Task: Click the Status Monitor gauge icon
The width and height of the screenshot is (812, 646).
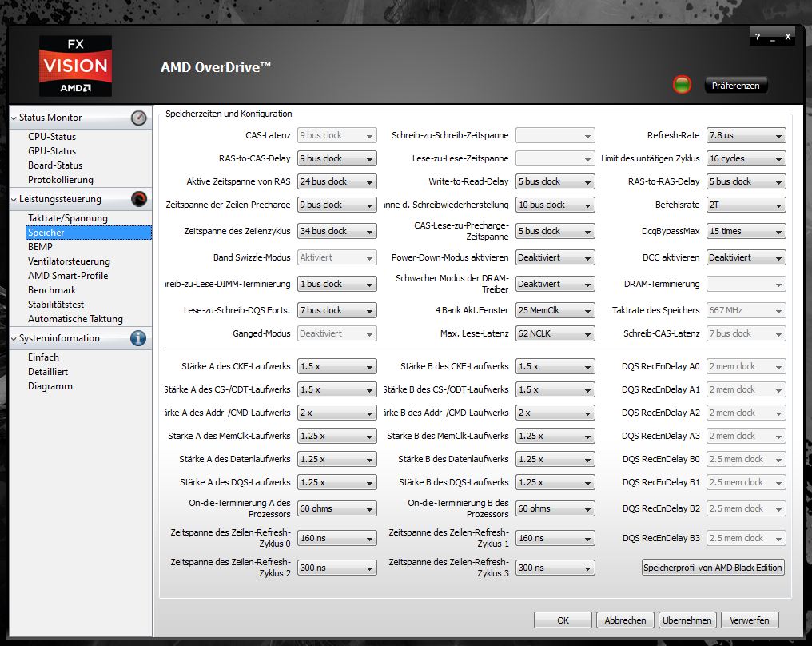Action: (x=138, y=118)
